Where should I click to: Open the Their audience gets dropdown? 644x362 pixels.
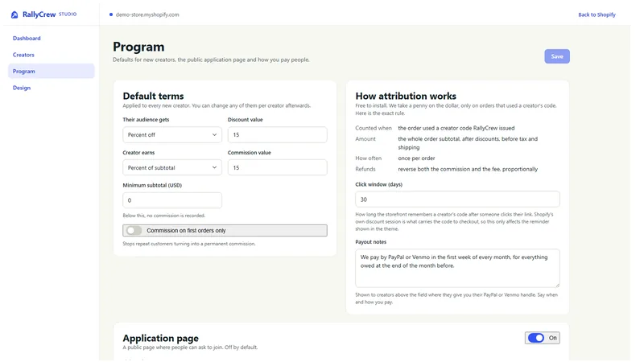click(172, 134)
